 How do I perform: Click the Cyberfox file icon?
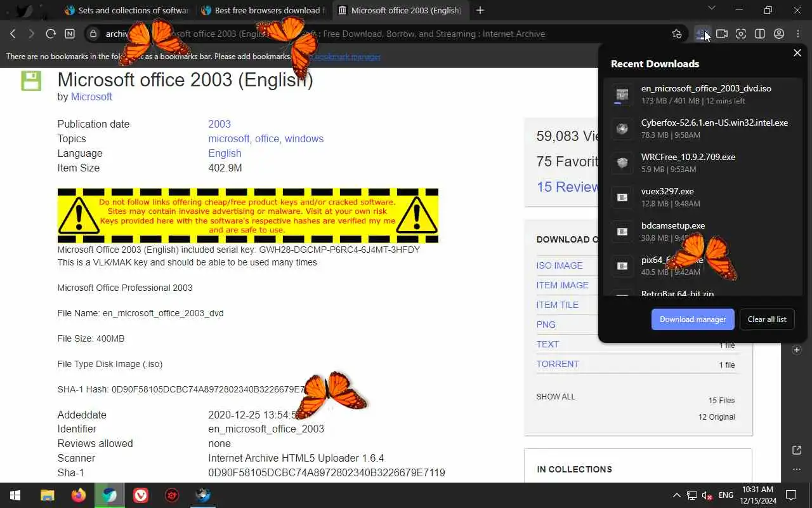click(x=622, y=129)
